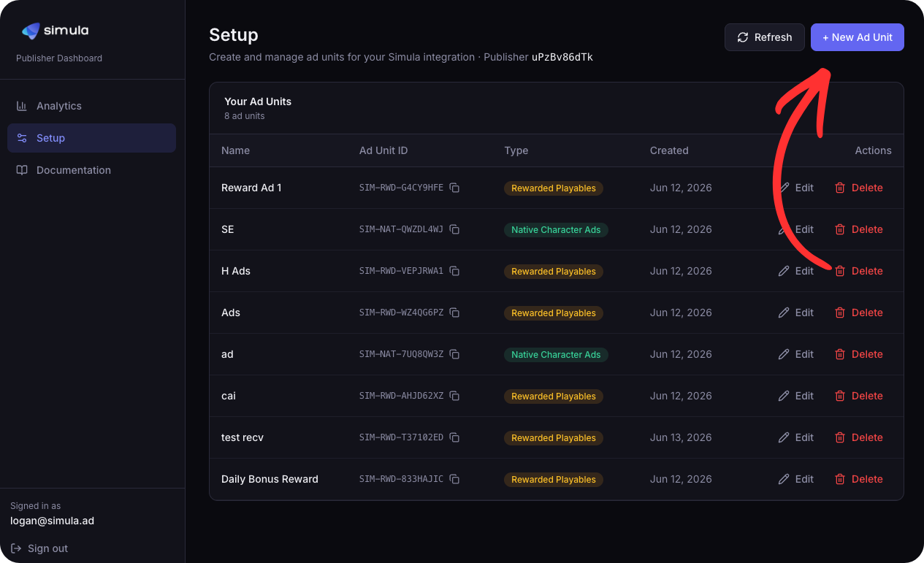Open the Documentation page
Image resolution: width=924 pixels, height=563 pixels.
(x=91, y=170)
